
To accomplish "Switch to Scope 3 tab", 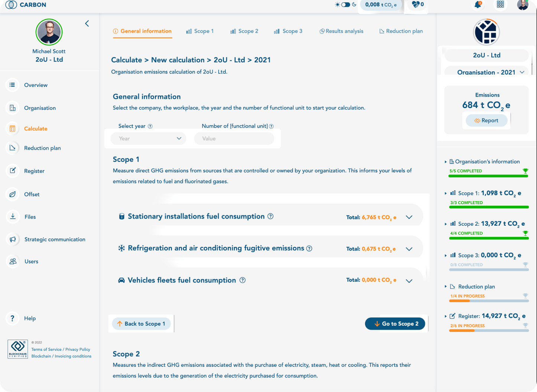I will pyautogui.click(x=288, y=31).
